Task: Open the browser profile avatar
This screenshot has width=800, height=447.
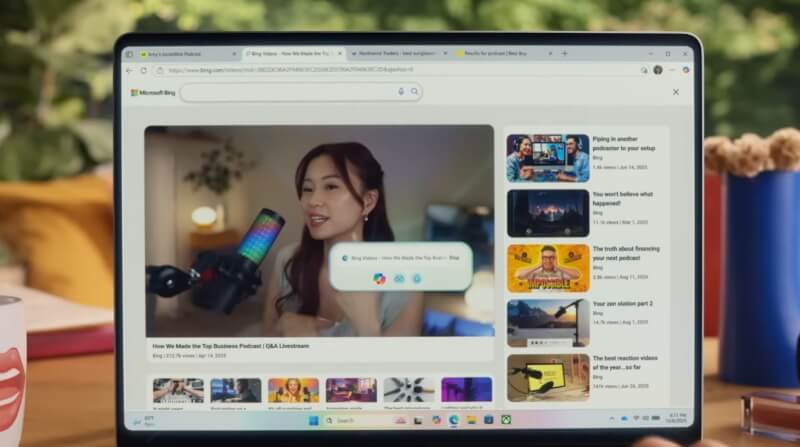Action: [x=658, y=70]
